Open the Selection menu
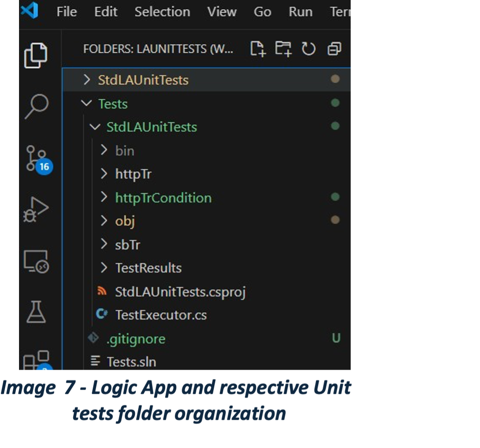Screen dimensions: 480x448 coord(162,12)
